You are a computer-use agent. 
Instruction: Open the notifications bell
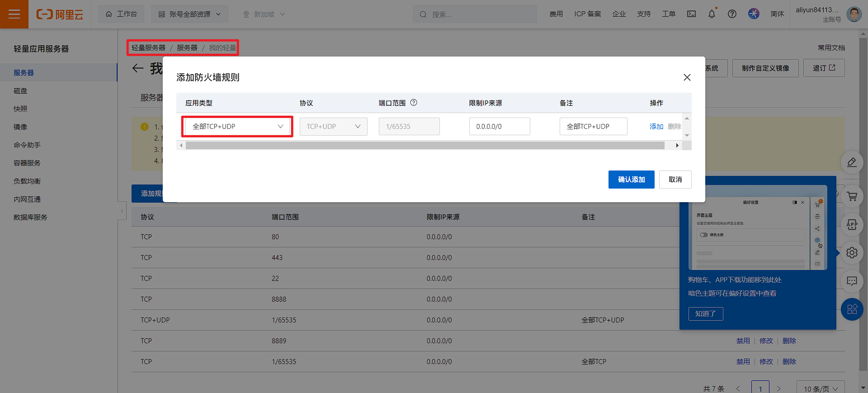tap(712, 14)
